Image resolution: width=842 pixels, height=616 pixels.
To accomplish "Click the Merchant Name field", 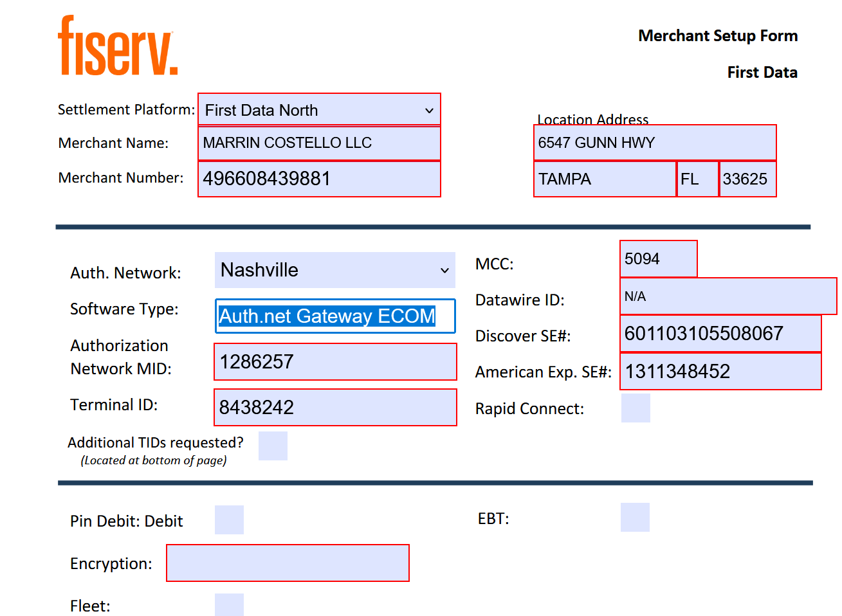I will click(x=319, y=143).
